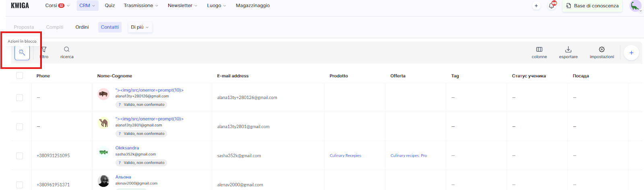
Task: Open the Di più dropdown
Action: pyautogui.click(x=140, y=27)
